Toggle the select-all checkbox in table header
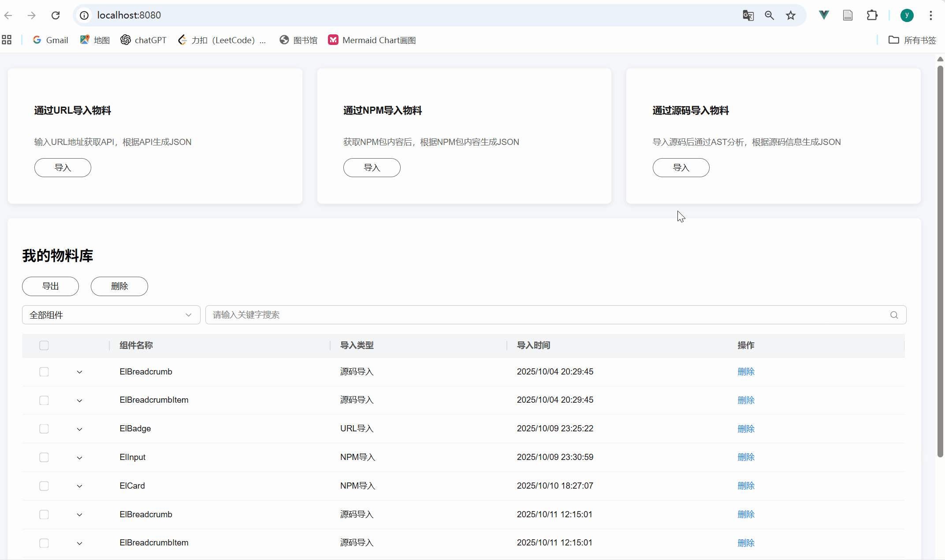Image resolution: width=945 pixels, height=560 pixels. pos(44,345)
